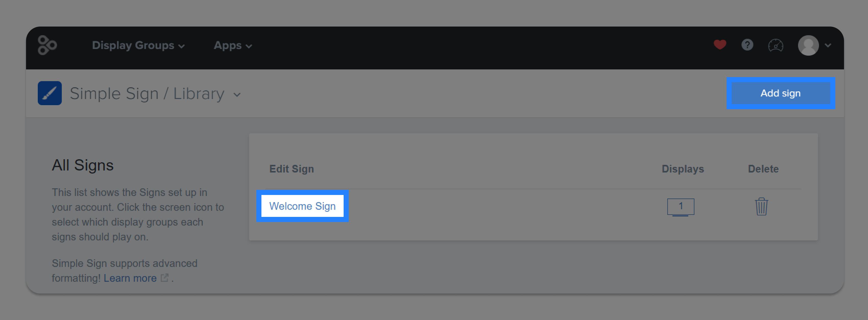Click the displays screen icon showing 1

point(680,207)
